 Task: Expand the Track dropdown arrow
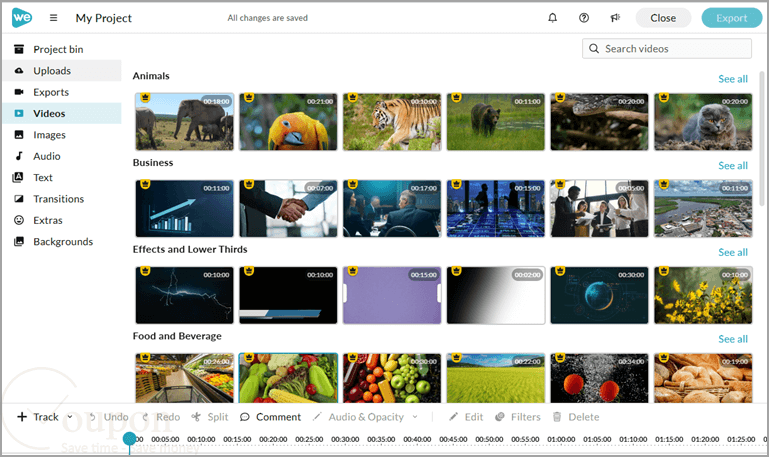pos(70,417)
